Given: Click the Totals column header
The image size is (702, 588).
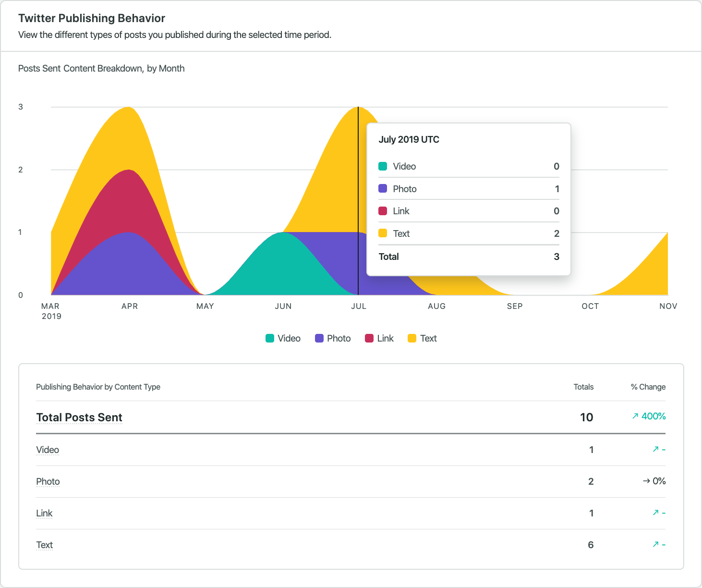Looking at the screenshot, I should coord(583,387).
